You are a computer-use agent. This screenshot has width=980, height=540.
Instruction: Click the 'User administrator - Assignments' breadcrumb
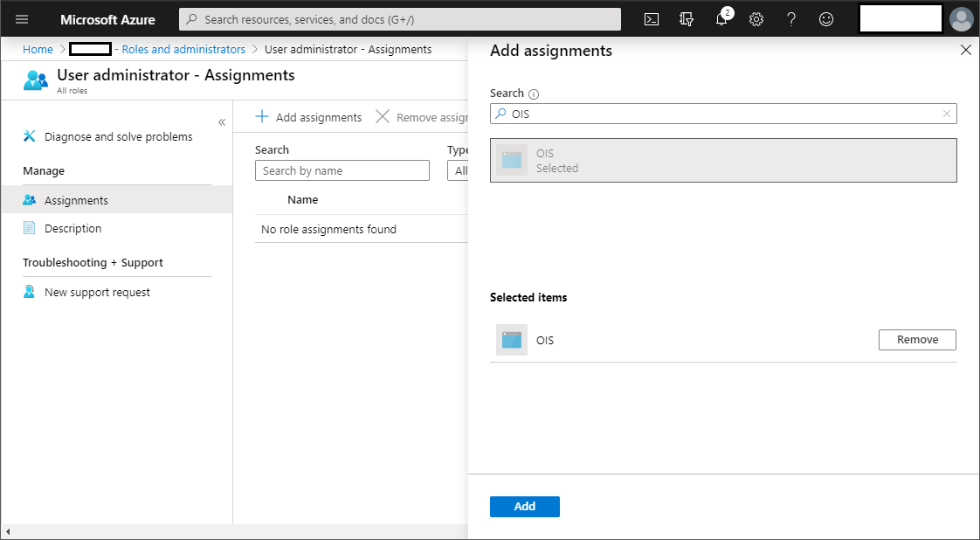pyautogui.click(x=349, y=50)
